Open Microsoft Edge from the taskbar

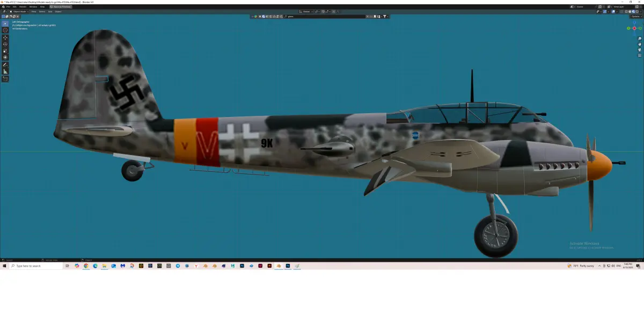tap(95, 266)
